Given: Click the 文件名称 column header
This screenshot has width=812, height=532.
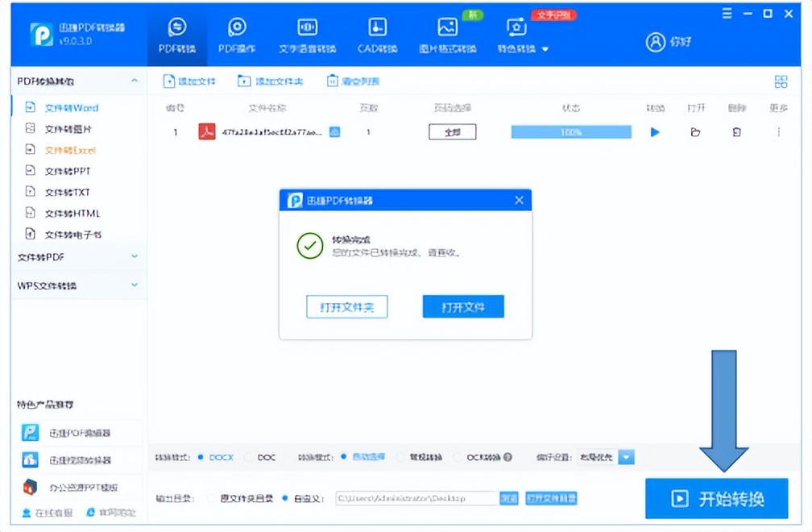Looking at the screenshot, I should point(267,108).
